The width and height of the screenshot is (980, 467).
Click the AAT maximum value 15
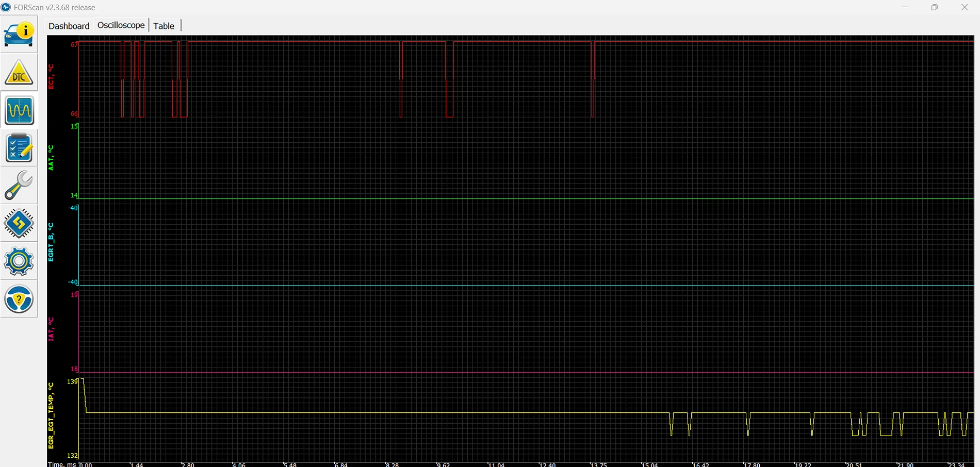[74, 126]
